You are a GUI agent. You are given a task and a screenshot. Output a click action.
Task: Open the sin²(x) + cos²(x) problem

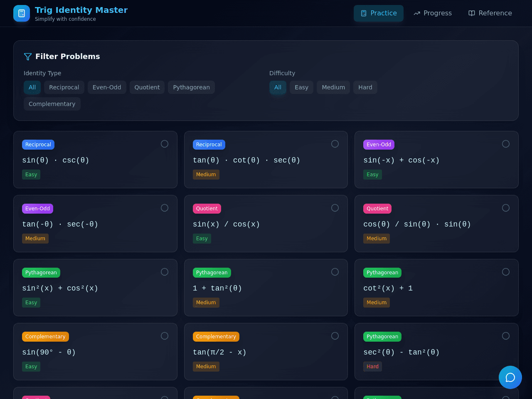click(x=95, y=288)
